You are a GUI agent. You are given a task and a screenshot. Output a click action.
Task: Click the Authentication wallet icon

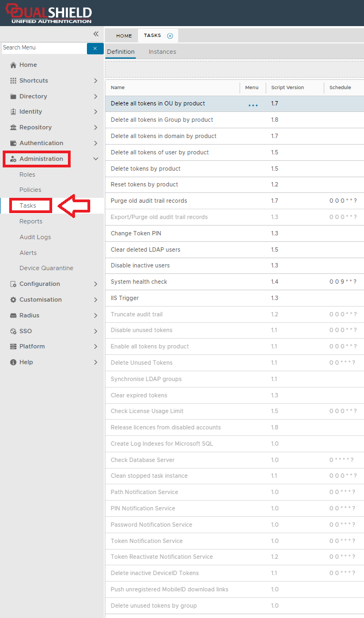(x=14, y=143)
